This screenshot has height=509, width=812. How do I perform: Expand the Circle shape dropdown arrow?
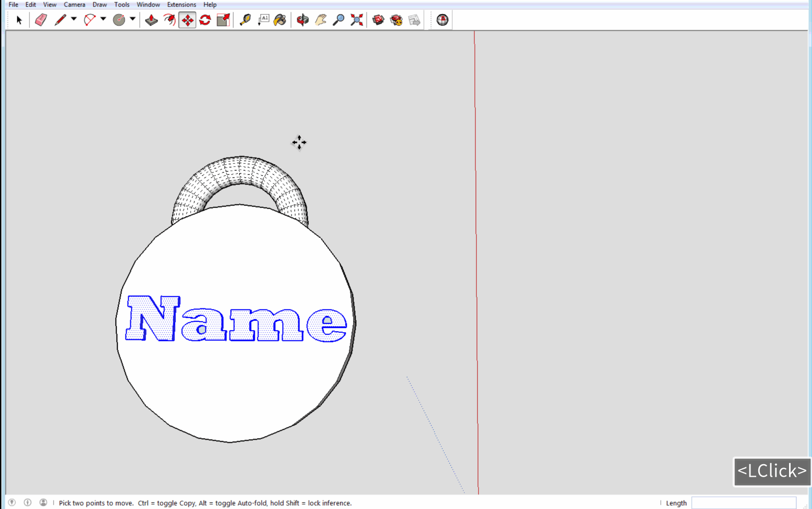pos(132,19)
